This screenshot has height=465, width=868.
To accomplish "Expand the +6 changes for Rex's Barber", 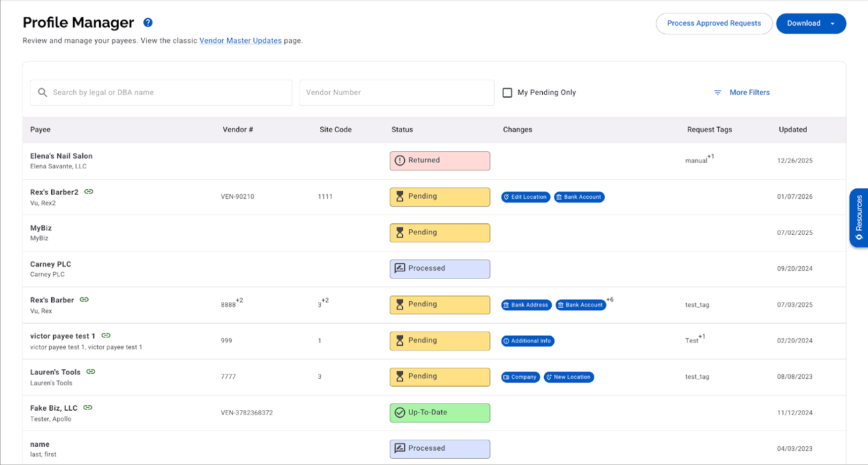I will coord(610,300).
